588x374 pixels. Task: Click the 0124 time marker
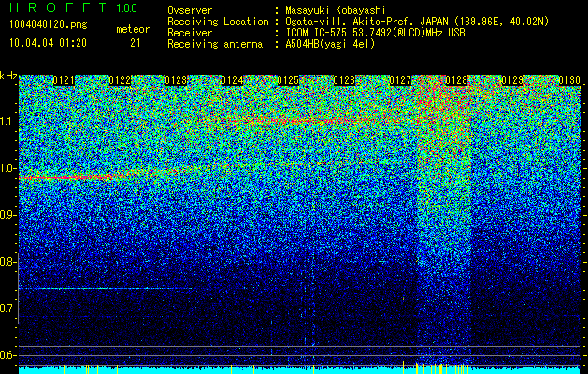tap(232, 80)
